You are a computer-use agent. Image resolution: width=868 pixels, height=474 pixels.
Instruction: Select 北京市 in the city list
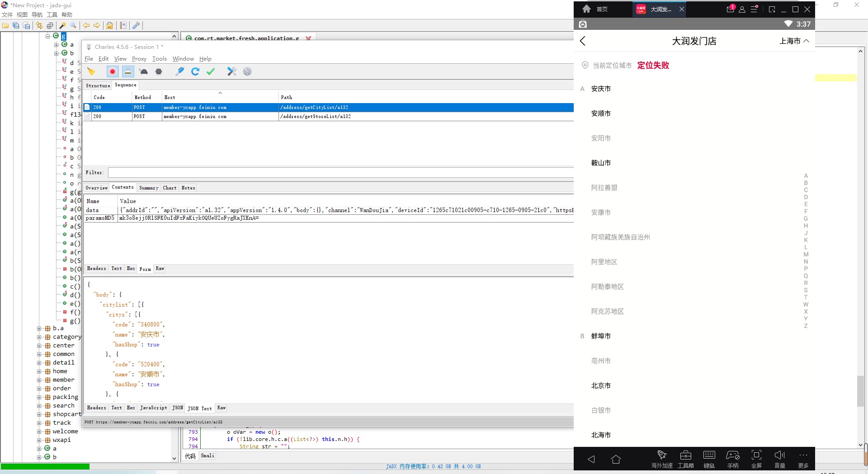point(601,386)
